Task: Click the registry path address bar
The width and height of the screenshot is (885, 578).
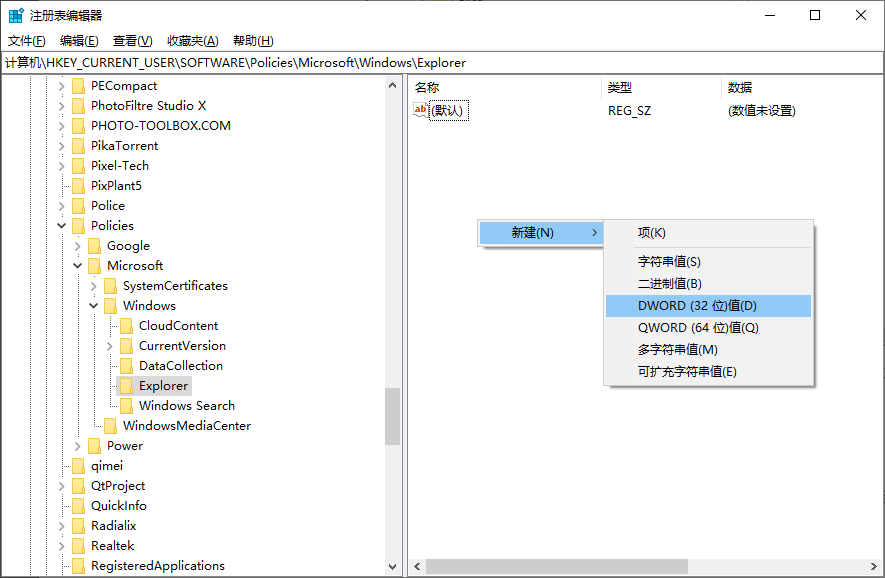Action: pyautogui.click(x=440, y=63)
